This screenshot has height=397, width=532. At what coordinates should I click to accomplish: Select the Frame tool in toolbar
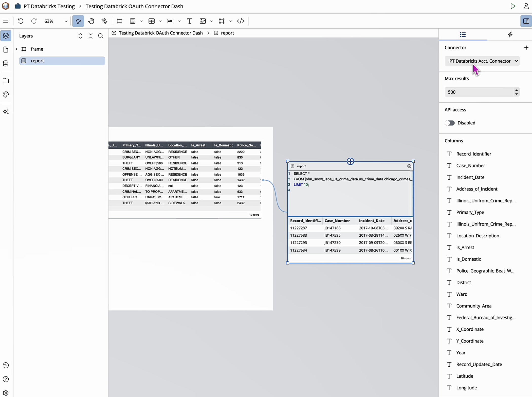coord(119,21)
